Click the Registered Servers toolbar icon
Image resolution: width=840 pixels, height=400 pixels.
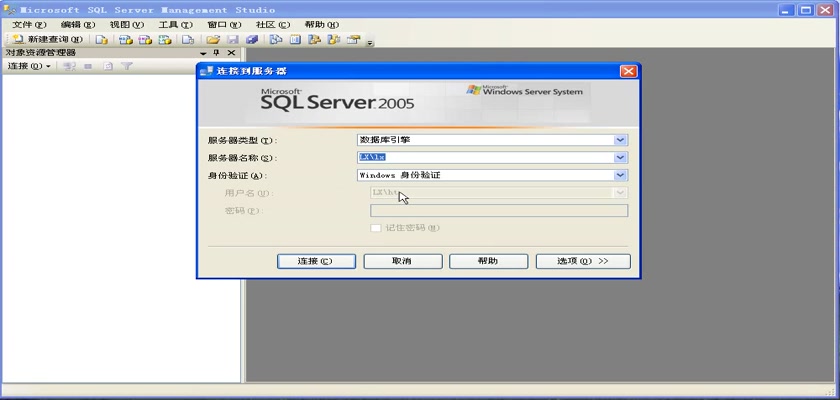tap(276, 40)
